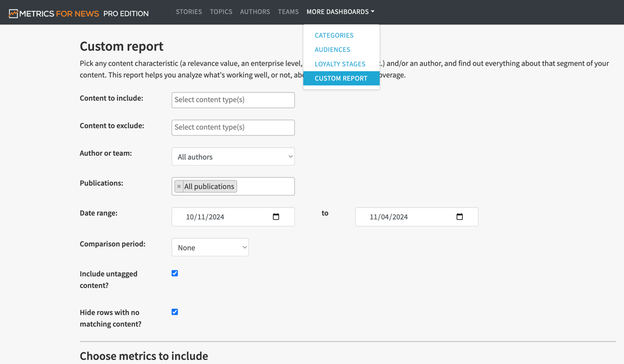Open the Comparison period dropdown
This screenshot has width=624, height=364.
[x=210, y=247]
